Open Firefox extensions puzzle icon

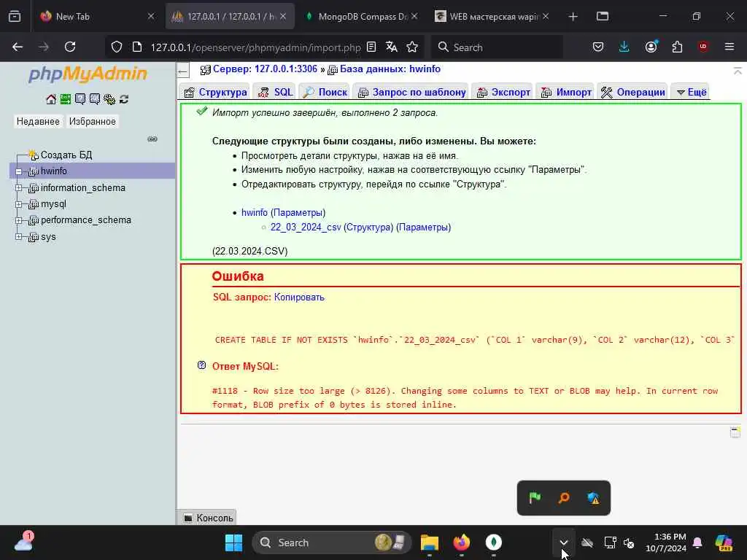[677, 47]
